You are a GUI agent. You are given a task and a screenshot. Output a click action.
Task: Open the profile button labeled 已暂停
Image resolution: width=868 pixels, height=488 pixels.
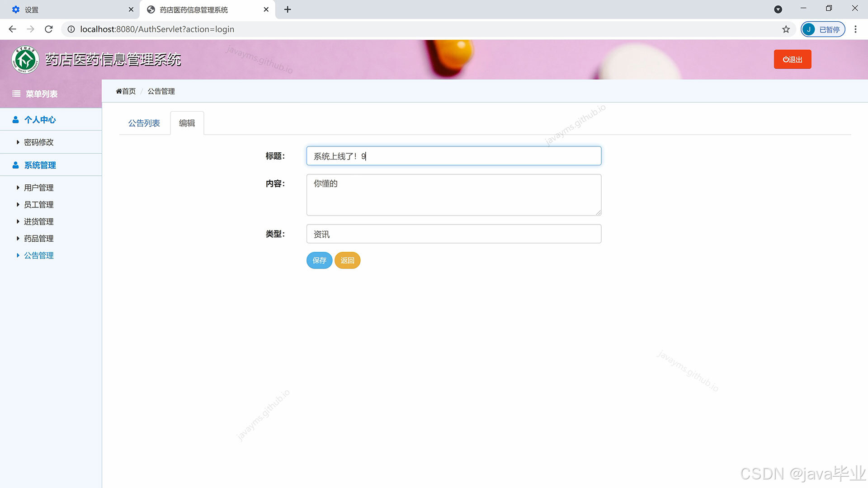[823, 29]
